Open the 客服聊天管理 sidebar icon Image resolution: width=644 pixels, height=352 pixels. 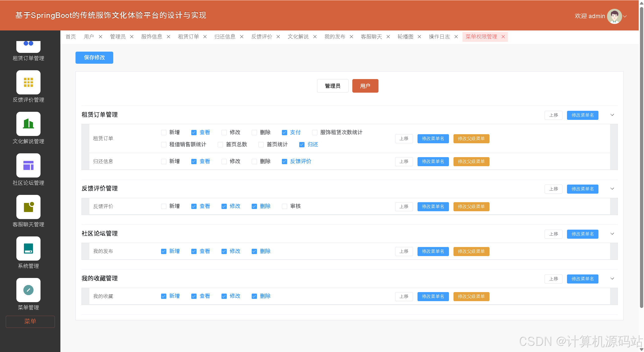(x=28, y=207)
